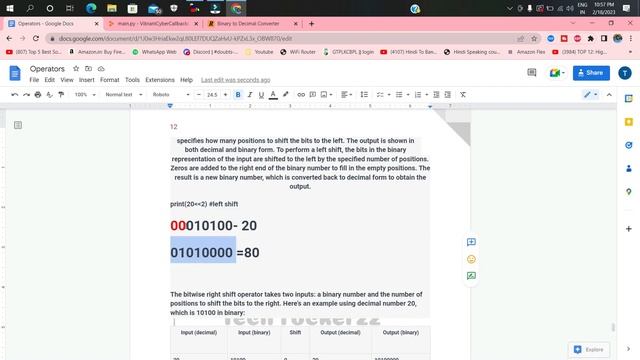
Task: Decrease font size with minus button
Action: [x=199, y=95]
